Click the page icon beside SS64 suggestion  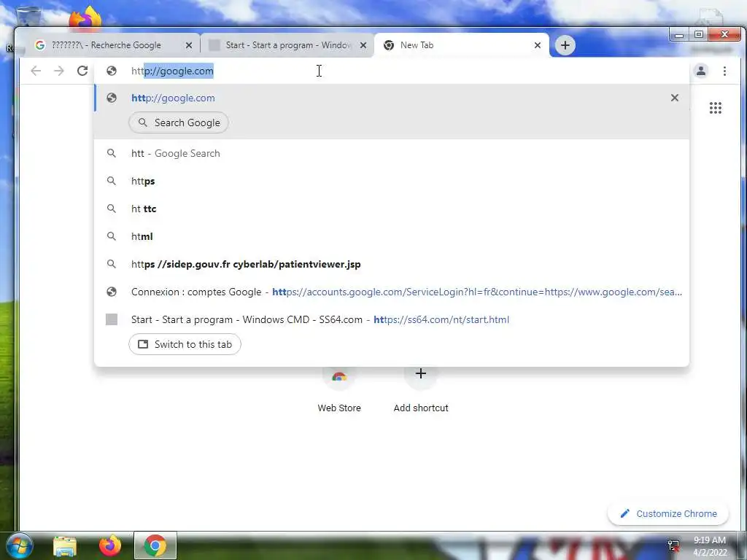click(x=112, y=319)
